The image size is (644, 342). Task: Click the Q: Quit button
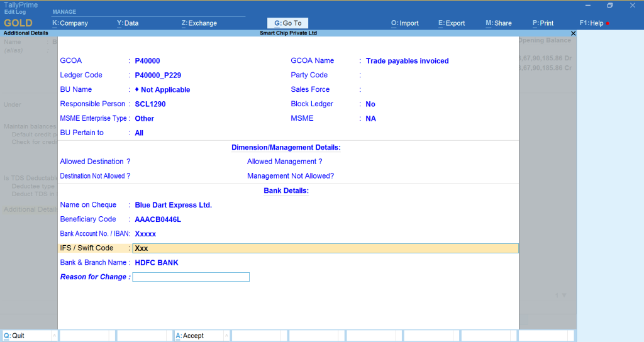pyautogui.click(x=29, y=336)
